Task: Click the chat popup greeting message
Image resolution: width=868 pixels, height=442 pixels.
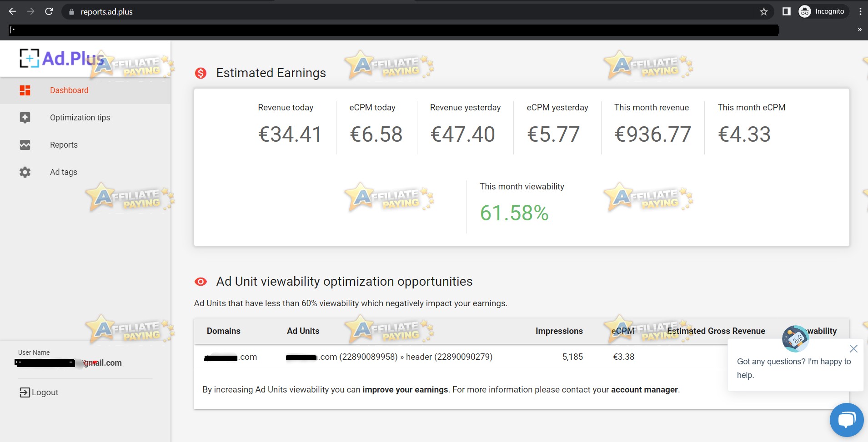Action: point(794,368)
